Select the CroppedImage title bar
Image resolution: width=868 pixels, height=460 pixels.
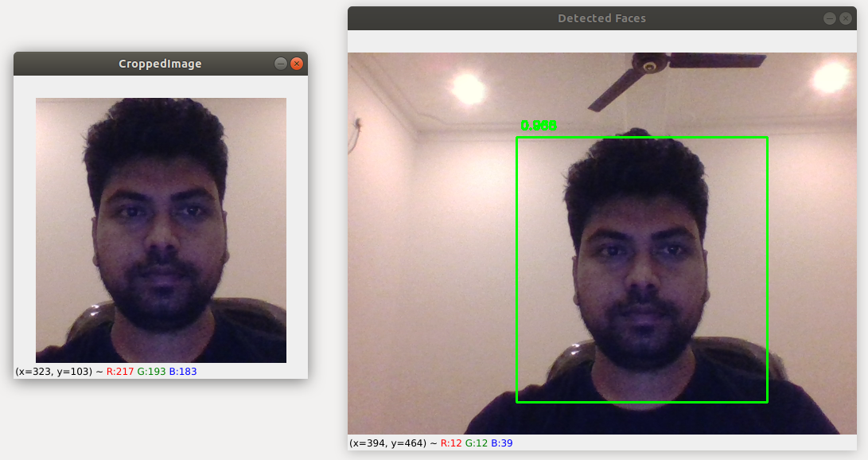[159, 64]
